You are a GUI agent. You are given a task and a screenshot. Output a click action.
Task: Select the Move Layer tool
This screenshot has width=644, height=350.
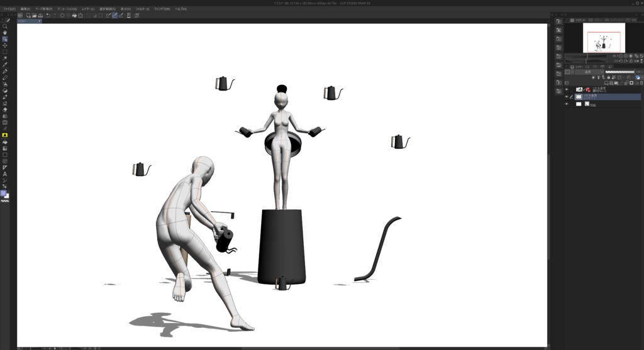tap(5, 45)
